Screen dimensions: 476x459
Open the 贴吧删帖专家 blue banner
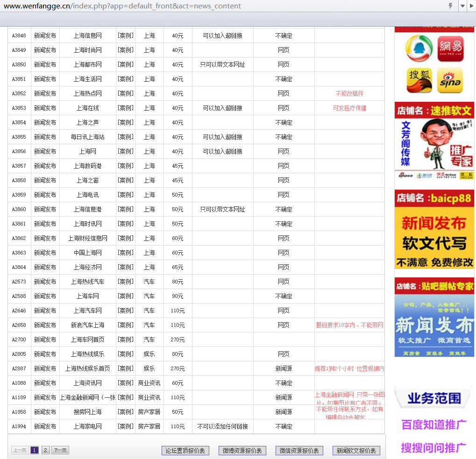point(434,318)
